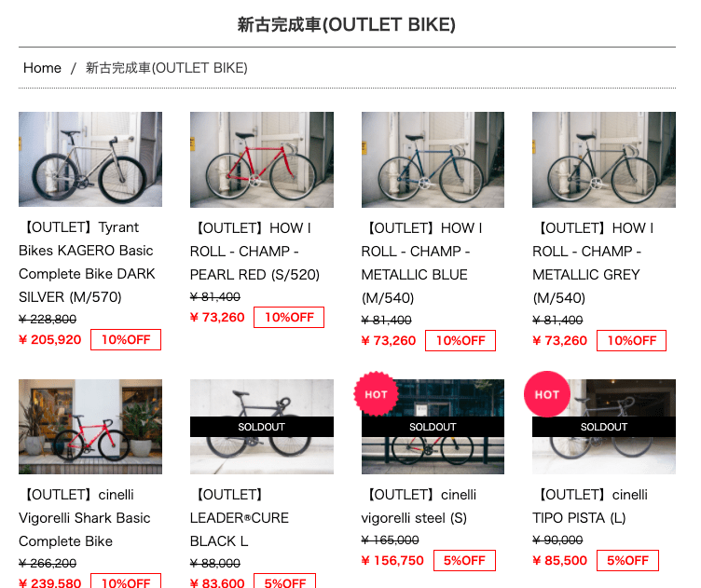Click SOLDOUT banner on LEADER CURE bike
Image resolution: width=701 pixels, height=588 pixels.
pos(262,427)
